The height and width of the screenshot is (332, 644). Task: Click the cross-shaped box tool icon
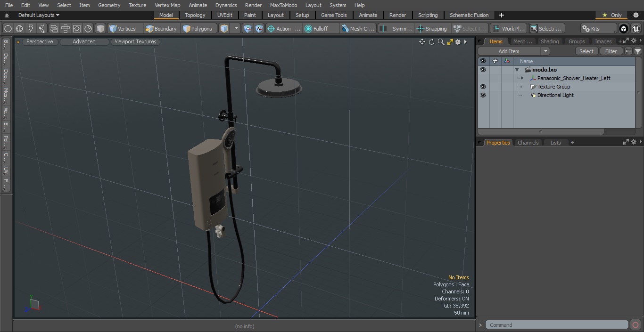(66, 29)
